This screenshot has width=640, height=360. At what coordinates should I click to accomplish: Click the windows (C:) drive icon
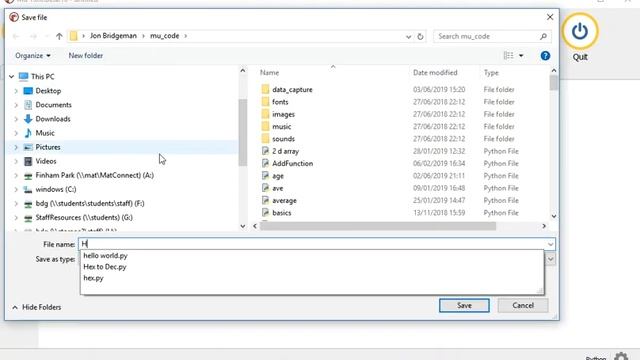[x=28, y=189]
